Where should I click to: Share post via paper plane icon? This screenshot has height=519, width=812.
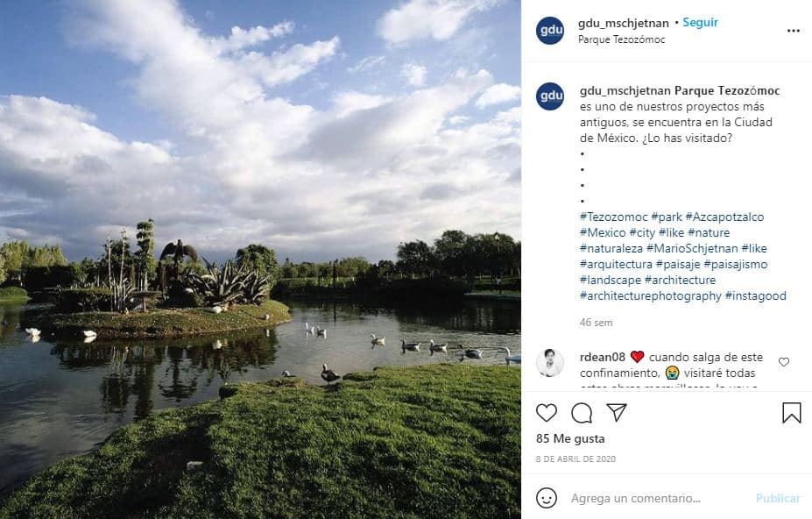tap(617, 412)
